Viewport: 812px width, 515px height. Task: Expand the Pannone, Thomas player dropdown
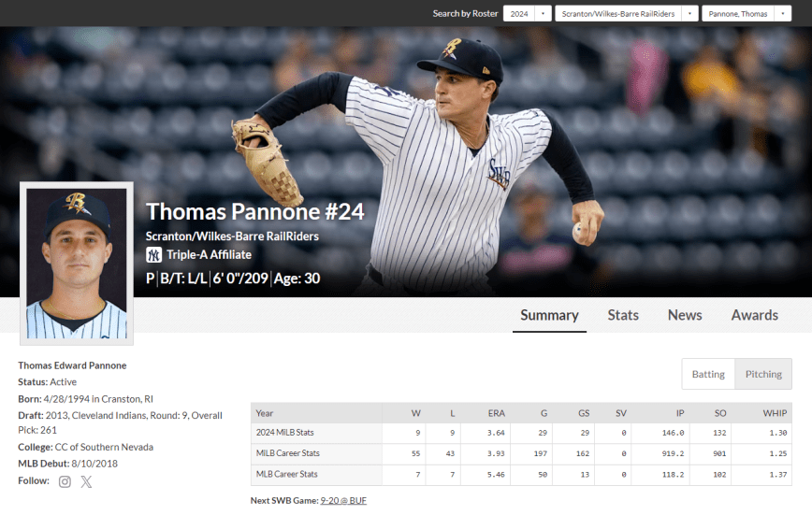point(746,13)
